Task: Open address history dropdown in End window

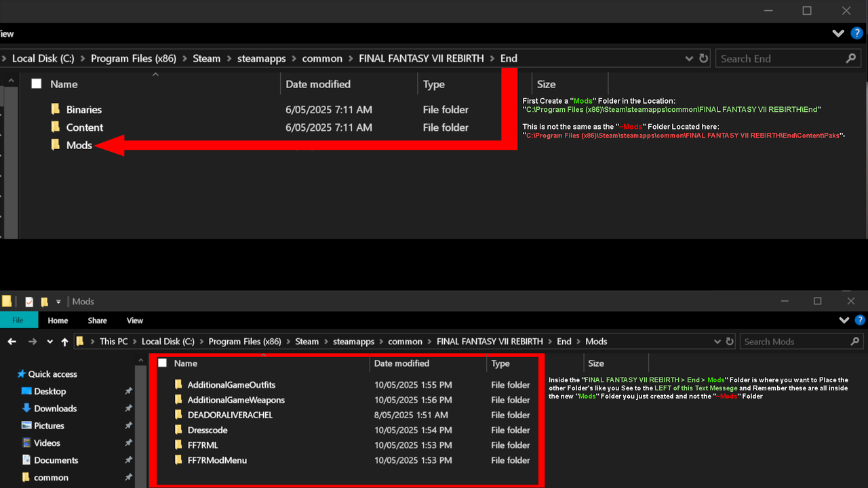Action: 689,58
